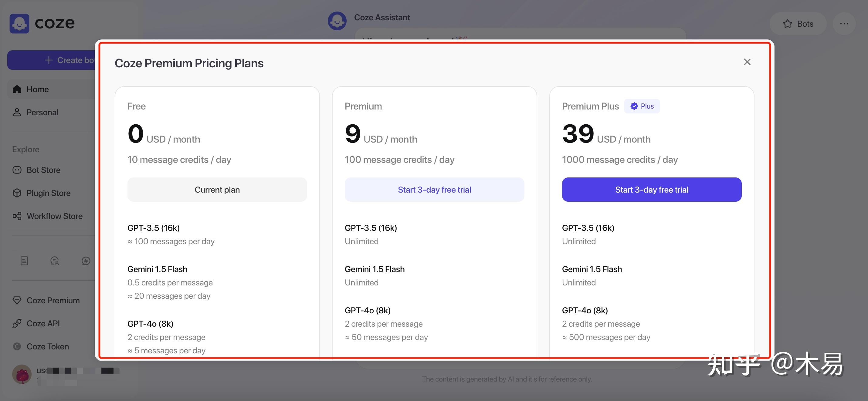Start Premium plan 3-day free trial
The width and height of the screenshot is (868, 401).
point(434,190)
